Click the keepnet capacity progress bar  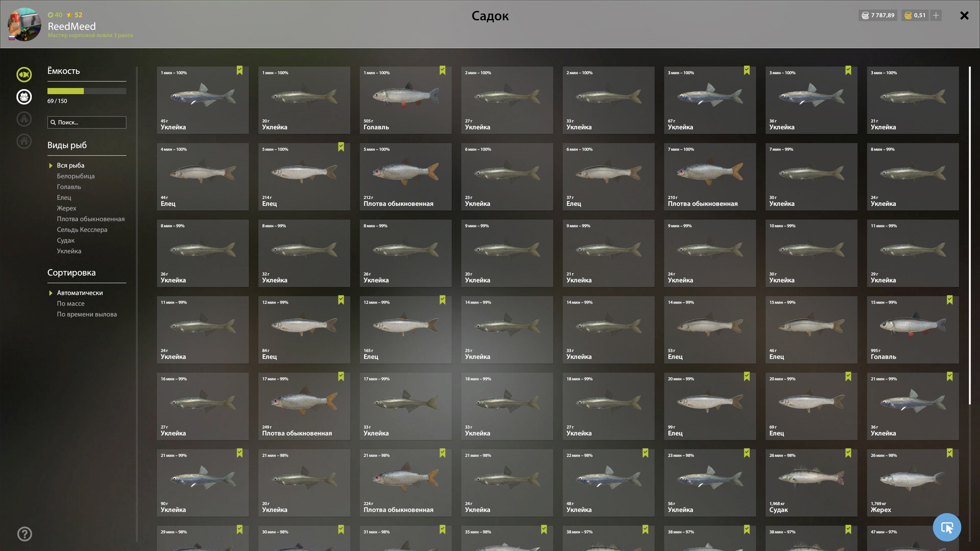(x=87, y=91)
